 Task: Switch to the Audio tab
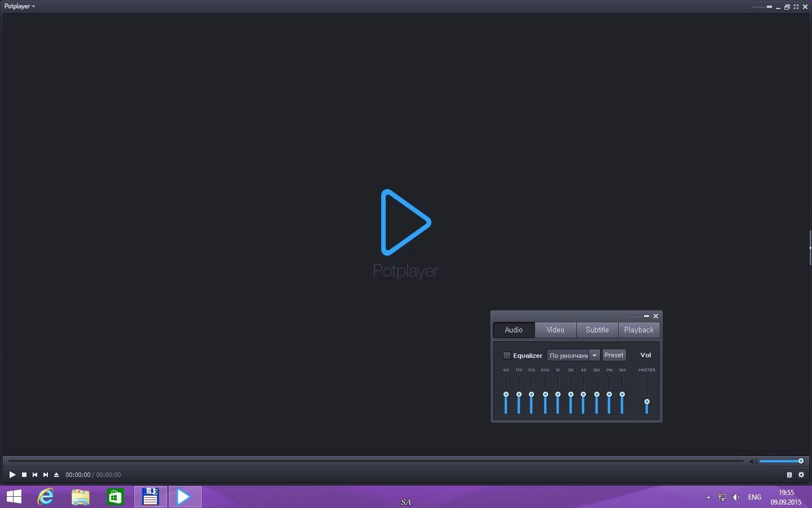tap(514, 330)
